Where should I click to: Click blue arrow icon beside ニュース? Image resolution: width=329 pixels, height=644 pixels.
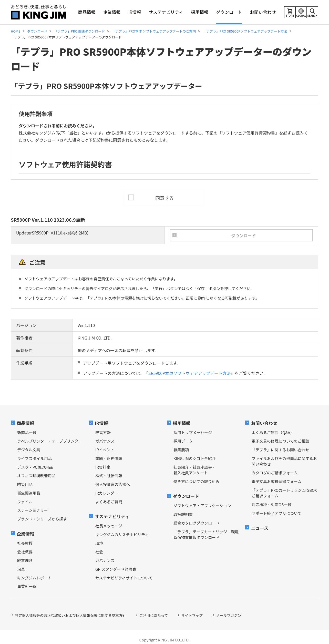[x=247, y=527]
